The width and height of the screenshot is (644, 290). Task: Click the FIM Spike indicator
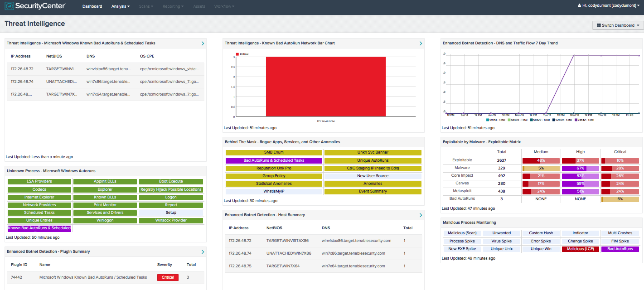620,241
